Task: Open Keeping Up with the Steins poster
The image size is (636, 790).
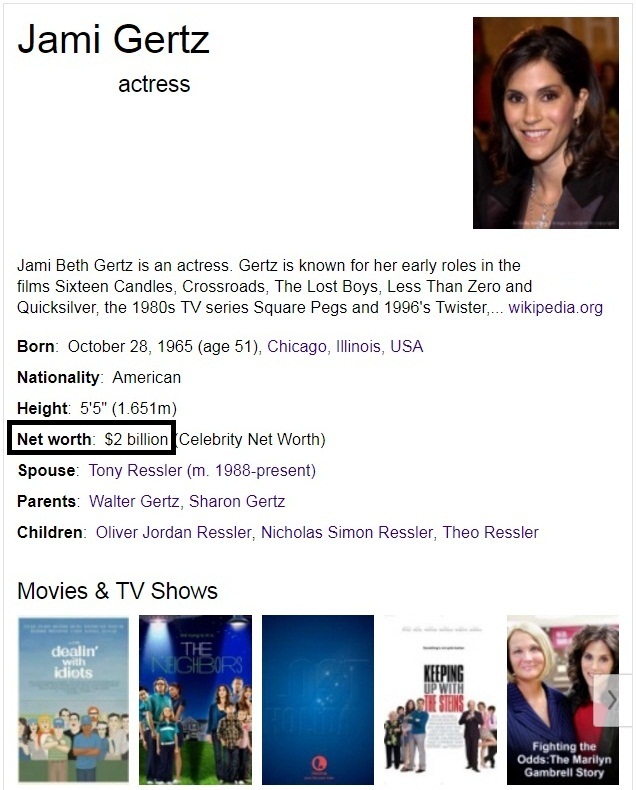Action: (x=440, y=700)
